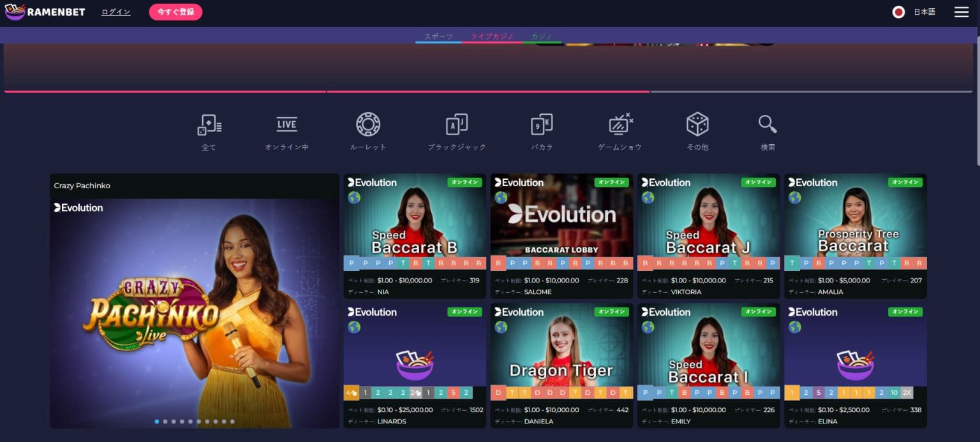Select the 全て all-games category icon

[209, 124]
